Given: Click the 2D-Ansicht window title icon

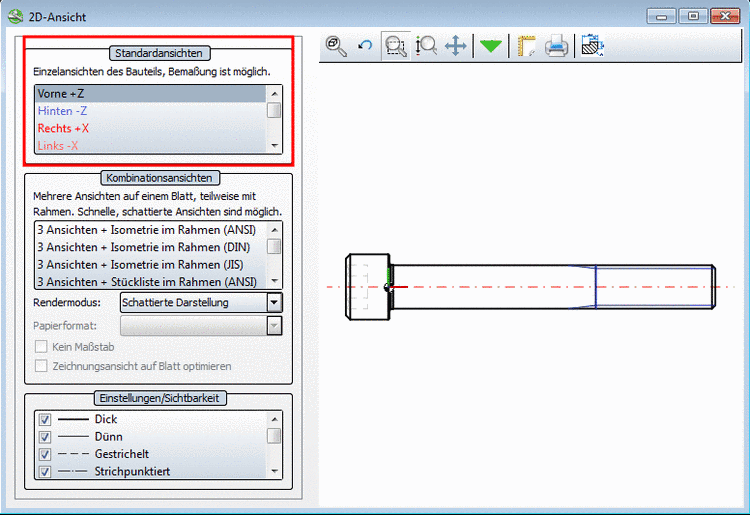Looking at the screenshot, I should click(15, 17).
